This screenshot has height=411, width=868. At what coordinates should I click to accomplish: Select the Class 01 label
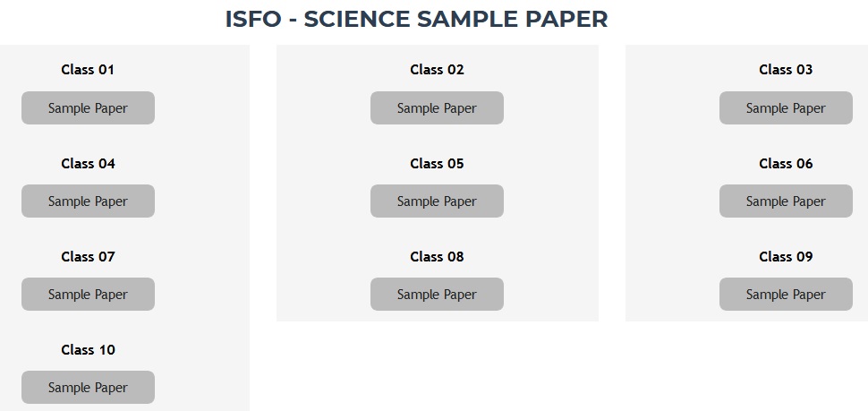pos(88,70)
